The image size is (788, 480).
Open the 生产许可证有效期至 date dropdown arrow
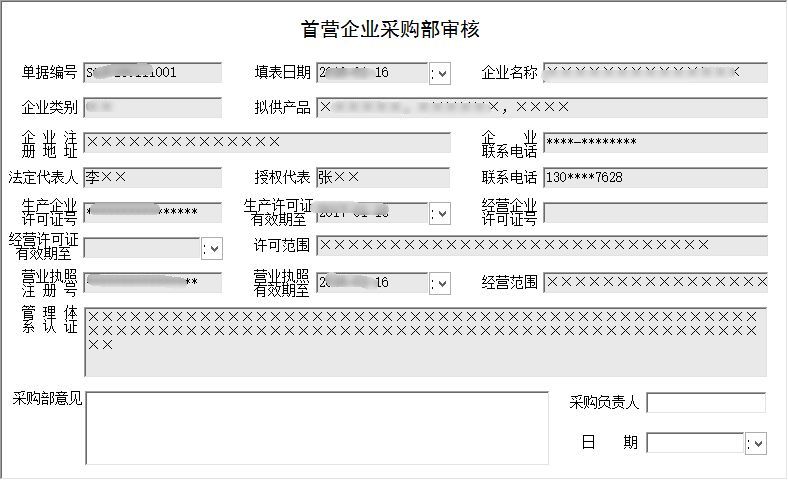(x=440, y=214)
